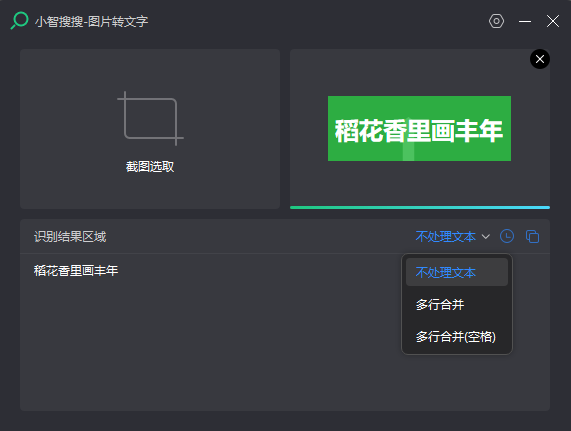
Task: Click the 识别结果区域 heading
Action: 70,237
